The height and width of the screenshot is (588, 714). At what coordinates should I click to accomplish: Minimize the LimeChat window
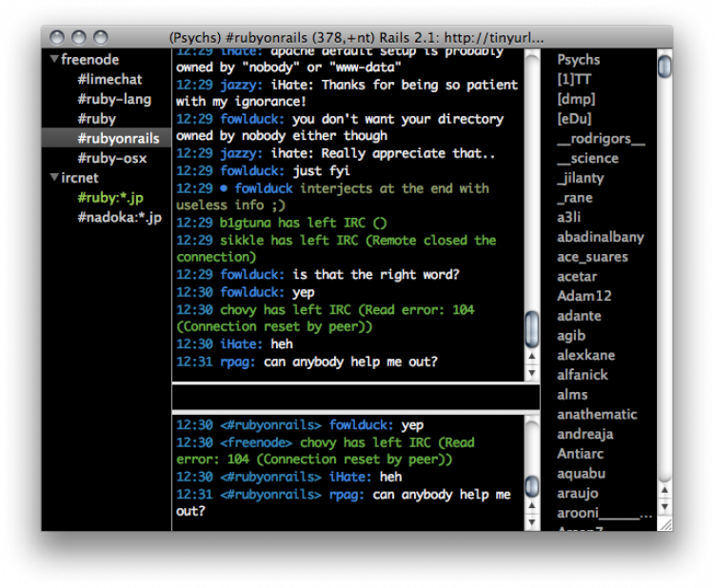click(x=79, y=37)
